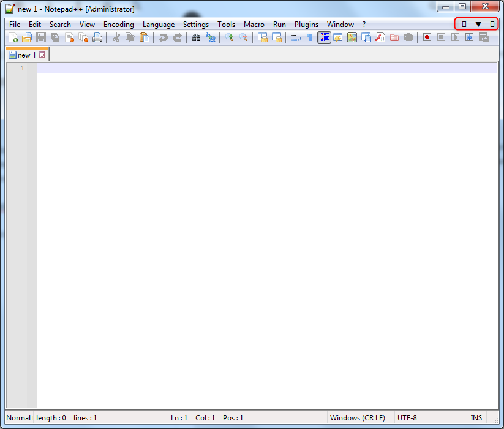Open the Edit menu
Screen dimensions: 504x429
coord(35,25)
